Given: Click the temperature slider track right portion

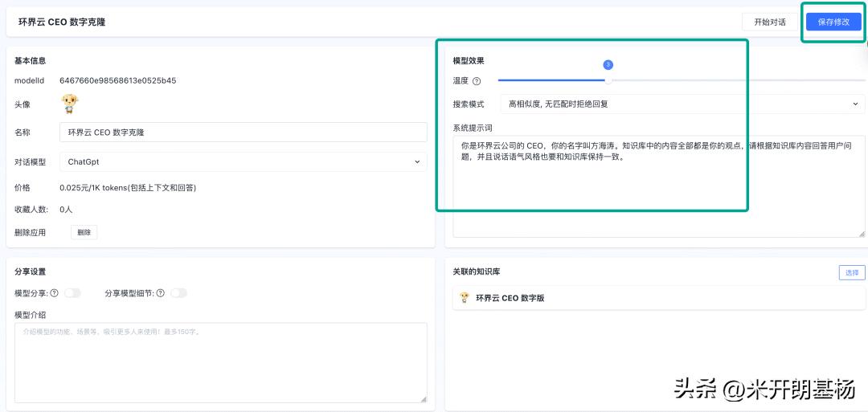Looking at the screenshot, I should (739, 80).
